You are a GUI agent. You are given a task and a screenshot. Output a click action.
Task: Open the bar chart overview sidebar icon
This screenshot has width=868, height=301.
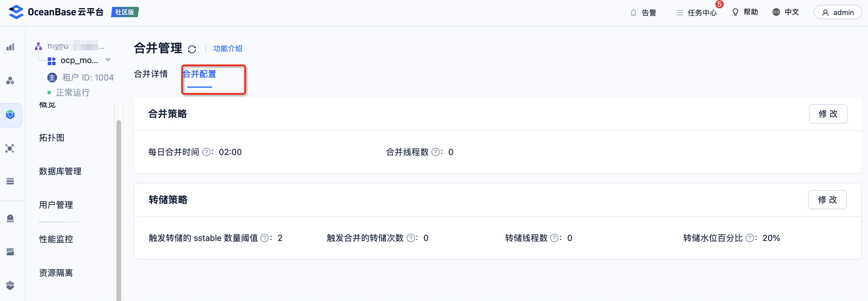[10, 47]
